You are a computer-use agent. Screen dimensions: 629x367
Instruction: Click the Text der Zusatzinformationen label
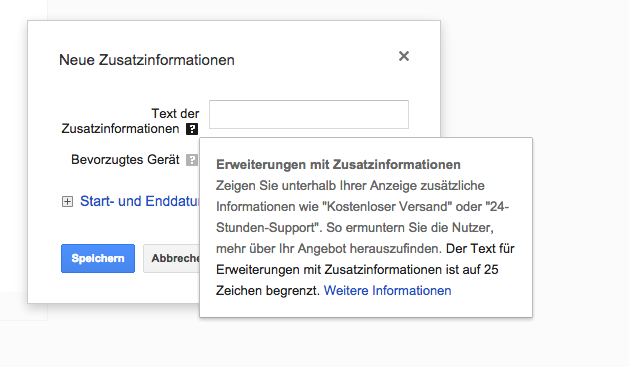click(x=130, y=121)
